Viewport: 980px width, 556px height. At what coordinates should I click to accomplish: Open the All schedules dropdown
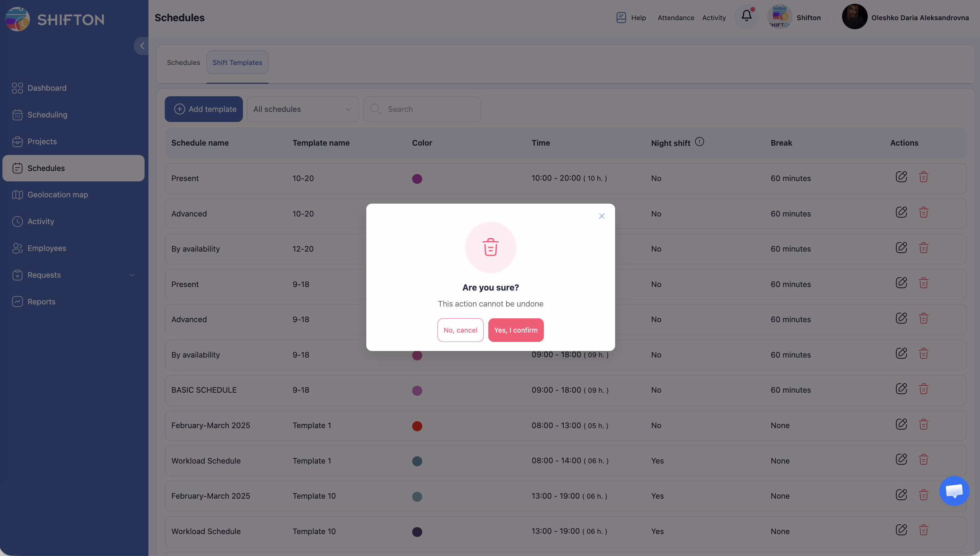pos(302,109)
